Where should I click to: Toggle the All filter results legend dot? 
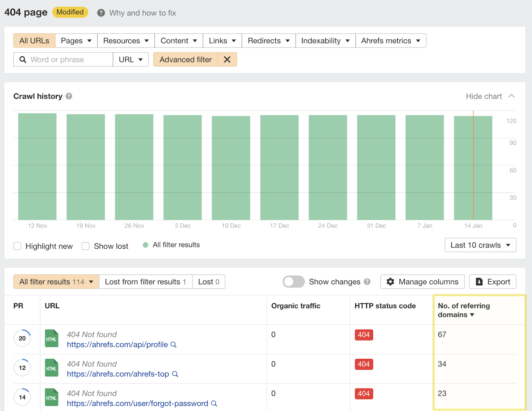[145, 245]
